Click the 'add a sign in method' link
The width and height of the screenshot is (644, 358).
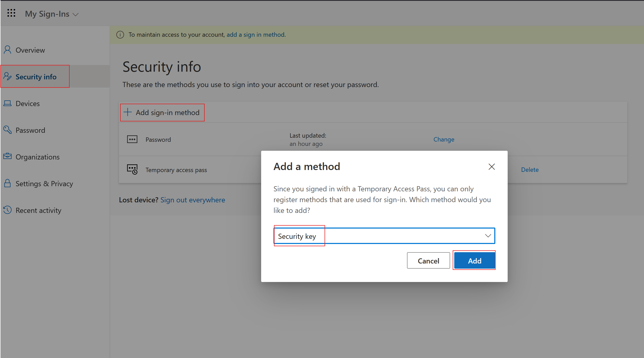pos(256,35)
